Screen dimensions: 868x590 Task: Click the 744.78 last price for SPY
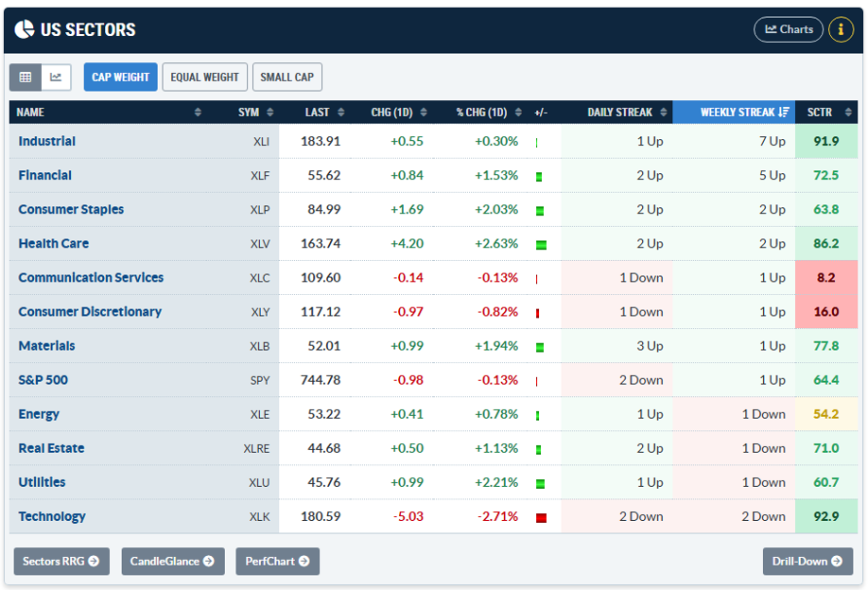[321, 380]
